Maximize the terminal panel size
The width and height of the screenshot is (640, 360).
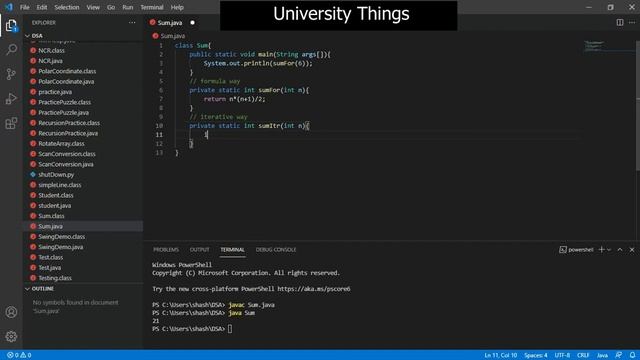point(620,249)
